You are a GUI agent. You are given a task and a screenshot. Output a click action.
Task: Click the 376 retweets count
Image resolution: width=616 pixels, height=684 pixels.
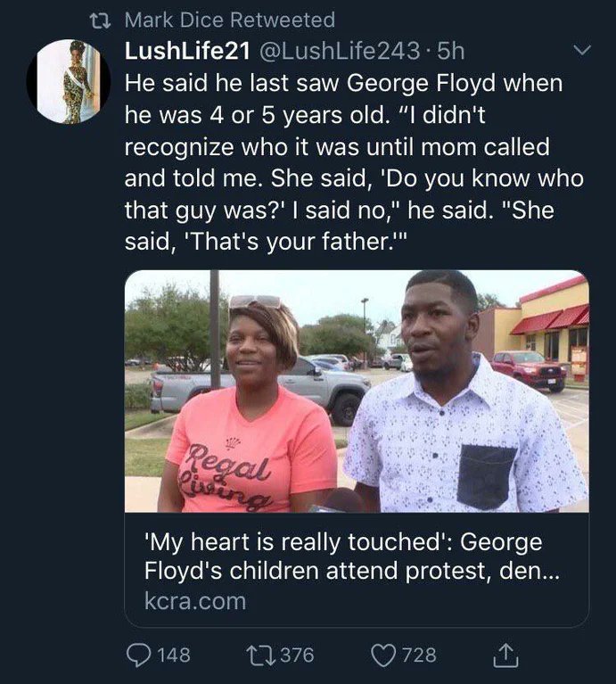point(297,655)
